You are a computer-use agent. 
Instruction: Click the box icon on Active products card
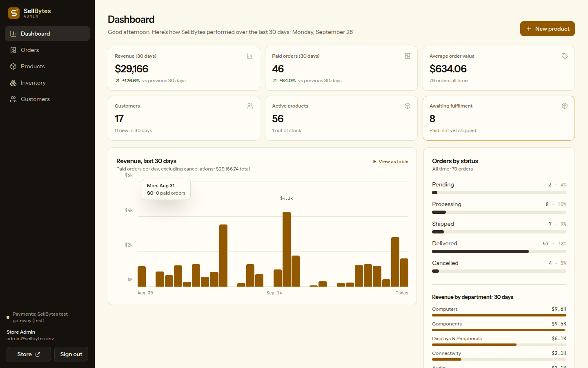pyautogui.click(x=408, y=106)
